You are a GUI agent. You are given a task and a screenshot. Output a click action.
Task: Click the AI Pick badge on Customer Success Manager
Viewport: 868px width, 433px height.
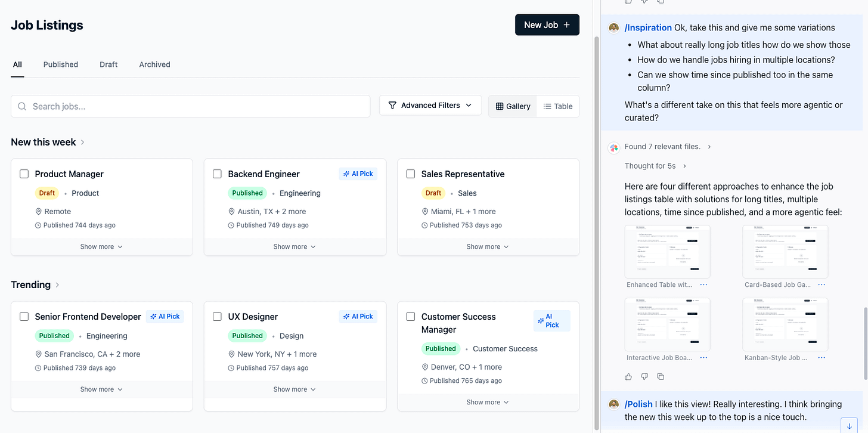[x=551, y=321]
